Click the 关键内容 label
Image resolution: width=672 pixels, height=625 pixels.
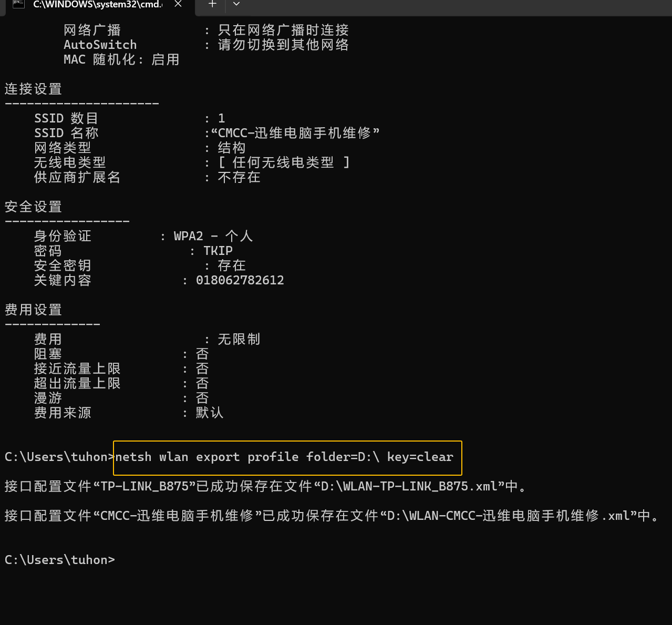tap(63, 280)
